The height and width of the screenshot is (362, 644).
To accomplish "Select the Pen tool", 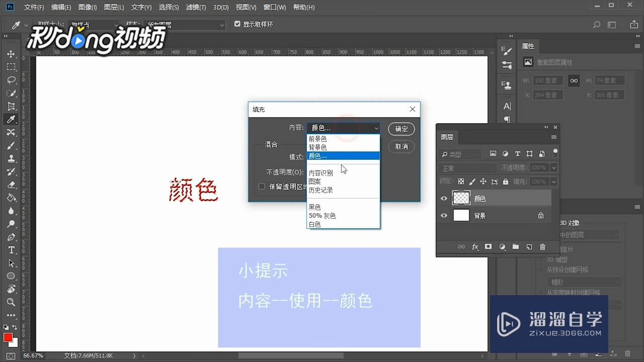I will [x=11, y=237].
